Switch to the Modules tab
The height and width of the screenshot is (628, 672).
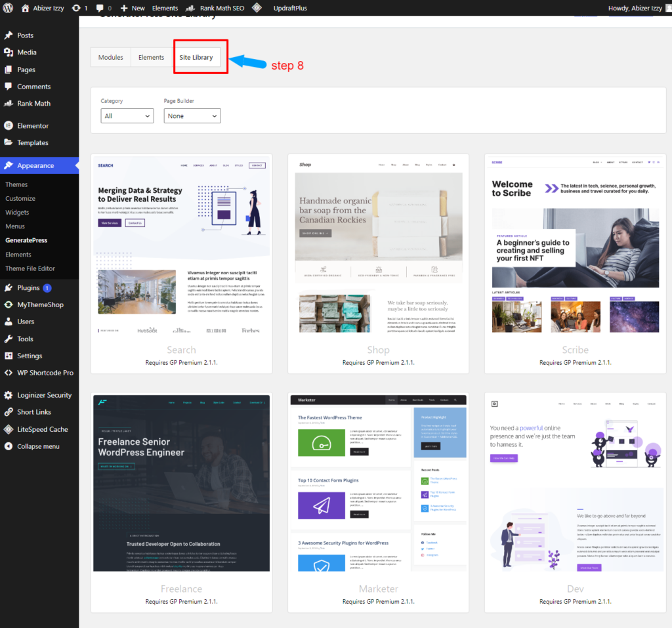(x=110, y=57)
